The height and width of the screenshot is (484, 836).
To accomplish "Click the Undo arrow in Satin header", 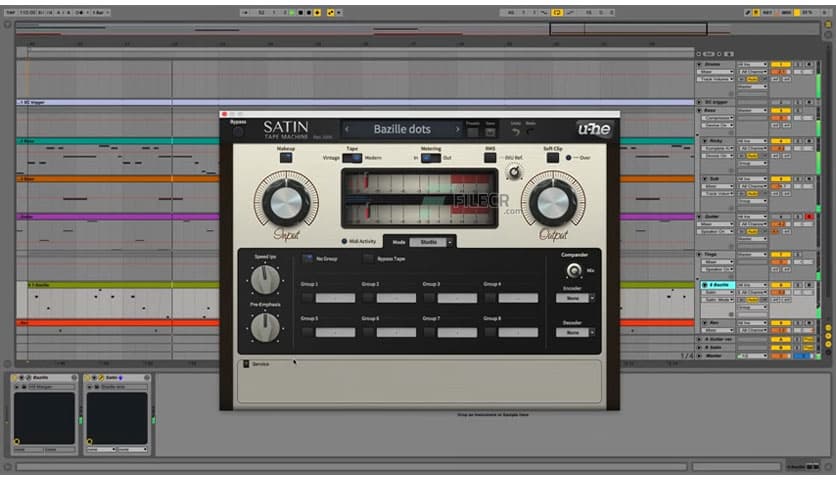I will (x=516, y=131).
